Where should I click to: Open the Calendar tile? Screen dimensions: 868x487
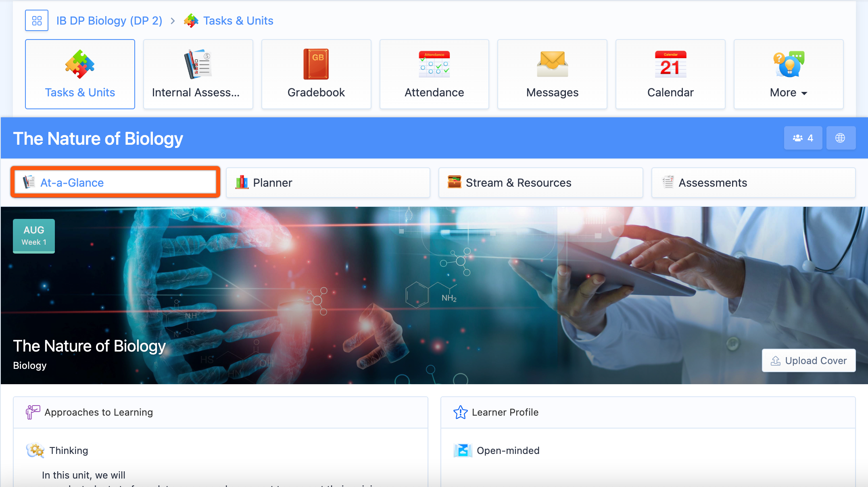[670, 74]
